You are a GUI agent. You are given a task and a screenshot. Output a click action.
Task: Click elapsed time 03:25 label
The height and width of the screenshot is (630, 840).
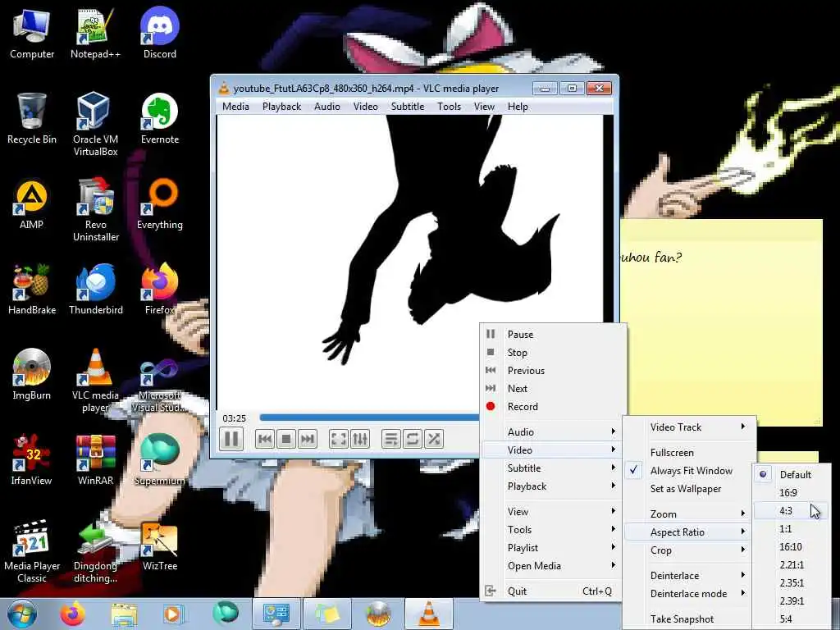(x=234, y=418)
